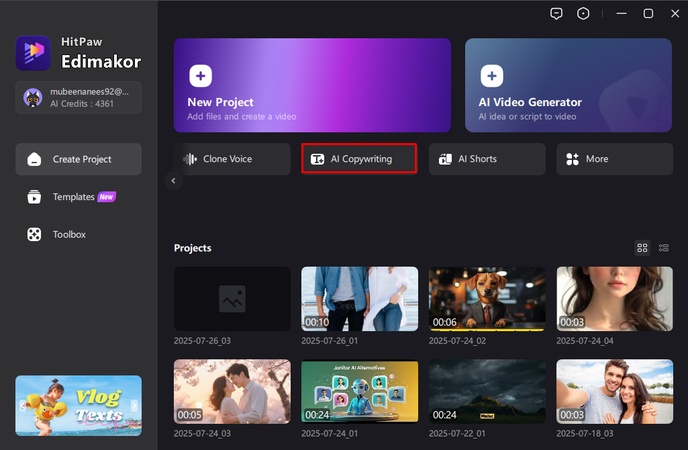Open the feedback message icon in title bar
688x450 pixels.
pyautogui.click(x=556, y=14)
